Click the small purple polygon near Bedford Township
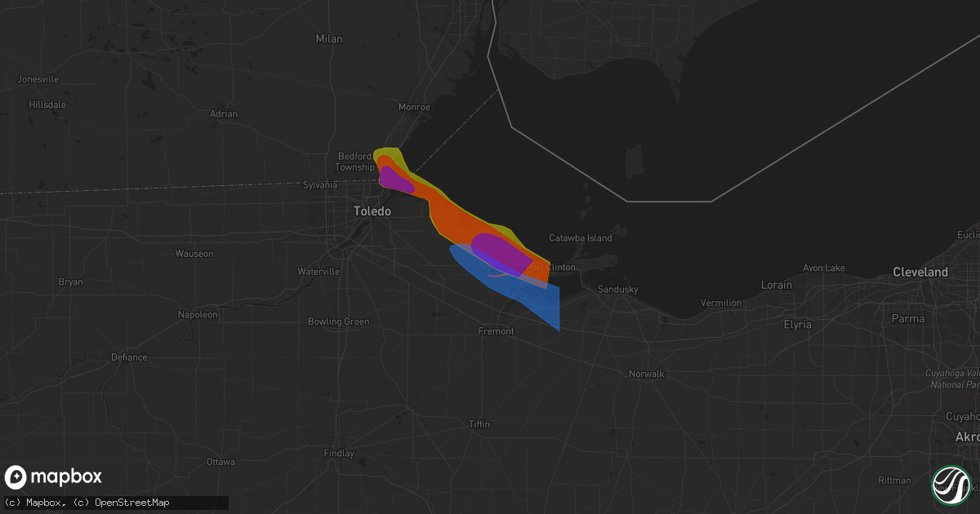 (394, 180)
